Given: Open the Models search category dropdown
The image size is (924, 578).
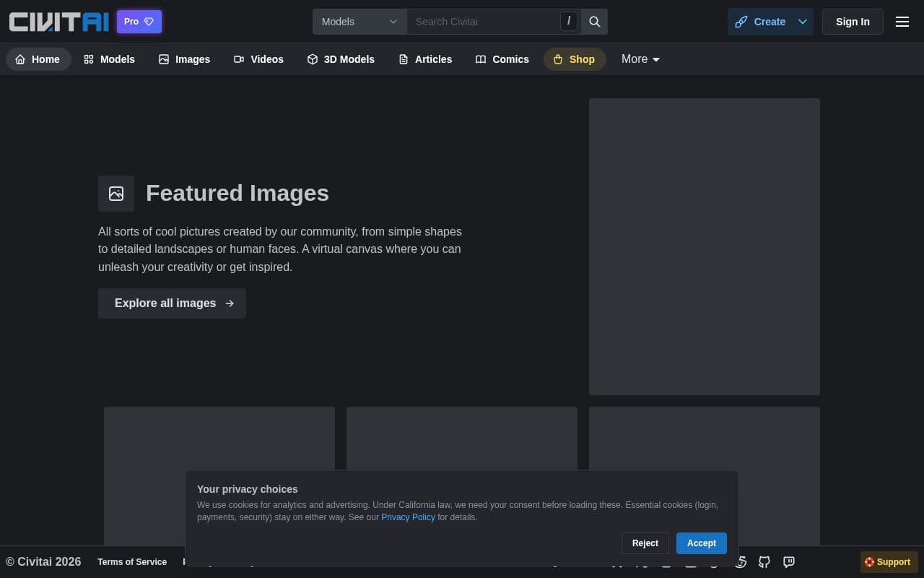Looking at the screenshot, I should pos(359,22).
